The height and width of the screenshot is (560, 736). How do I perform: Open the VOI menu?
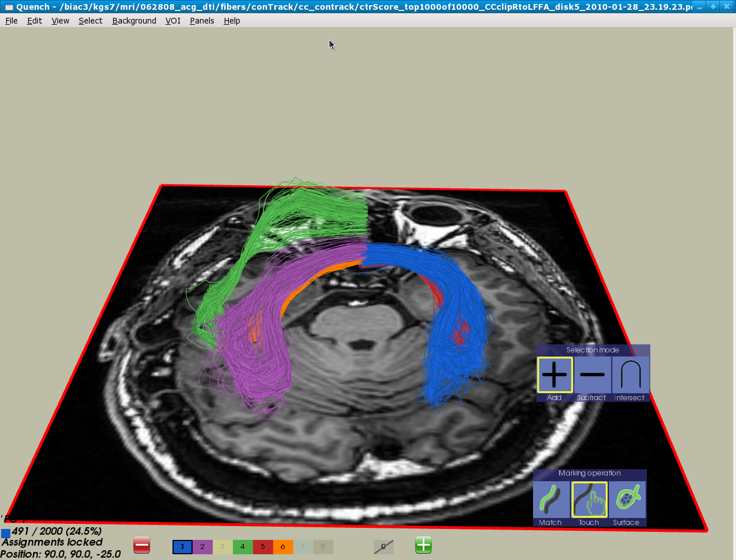pyautogui.click(x=172, y=21)
